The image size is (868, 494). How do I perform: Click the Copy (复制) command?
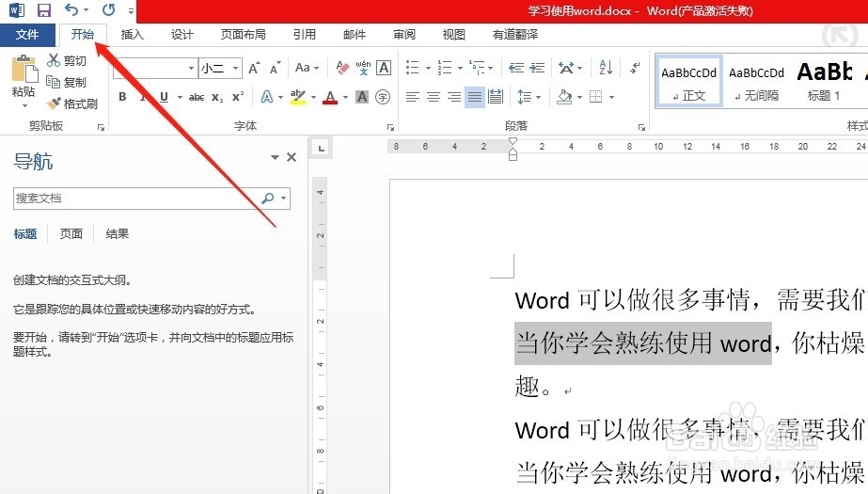click(x=67, y=82)
